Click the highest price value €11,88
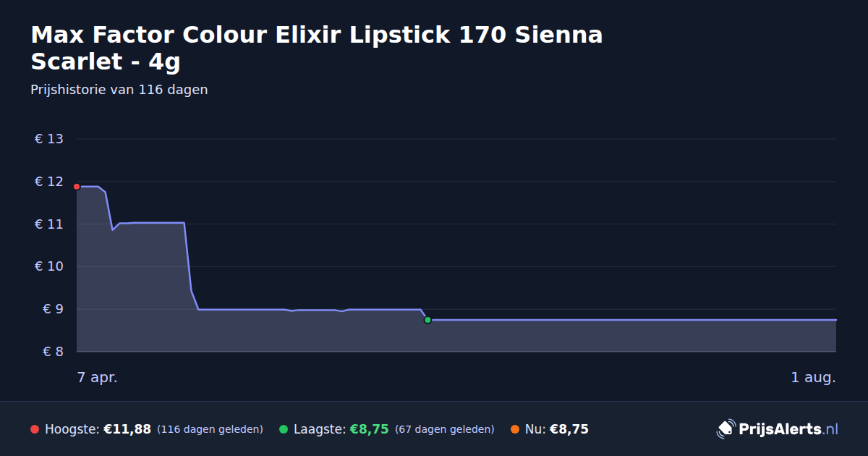 127,429
